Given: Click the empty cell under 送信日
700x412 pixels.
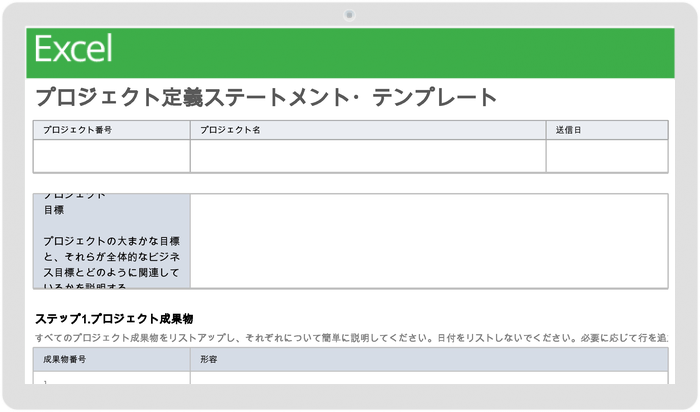Looking at the screenshot, I should coord(607,156).
